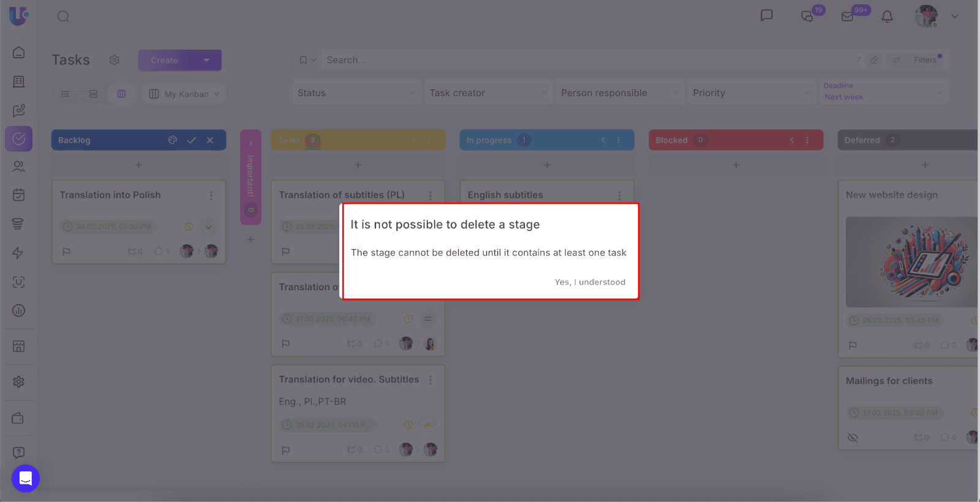Open the In progress column options menu

619,140
